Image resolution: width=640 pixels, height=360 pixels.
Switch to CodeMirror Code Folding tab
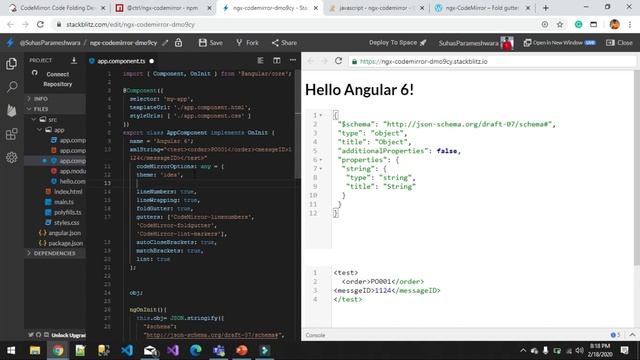[57, 8]
